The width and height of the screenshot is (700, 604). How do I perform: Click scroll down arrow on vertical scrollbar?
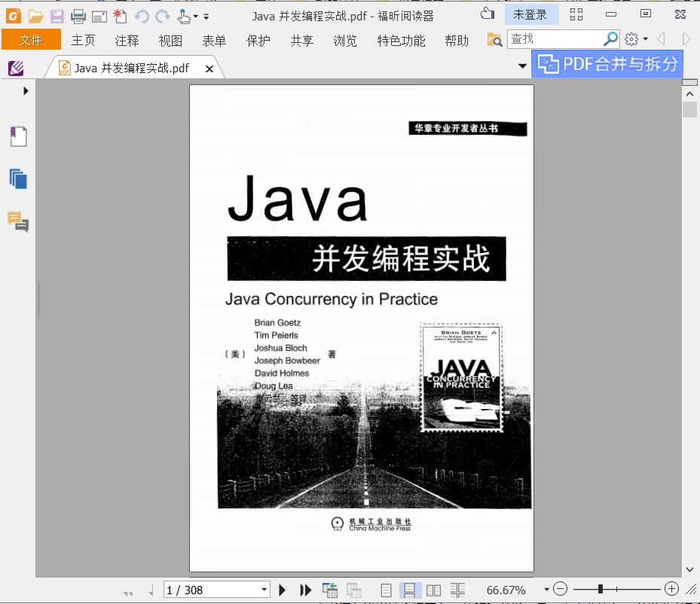click(x=689, y=569)
